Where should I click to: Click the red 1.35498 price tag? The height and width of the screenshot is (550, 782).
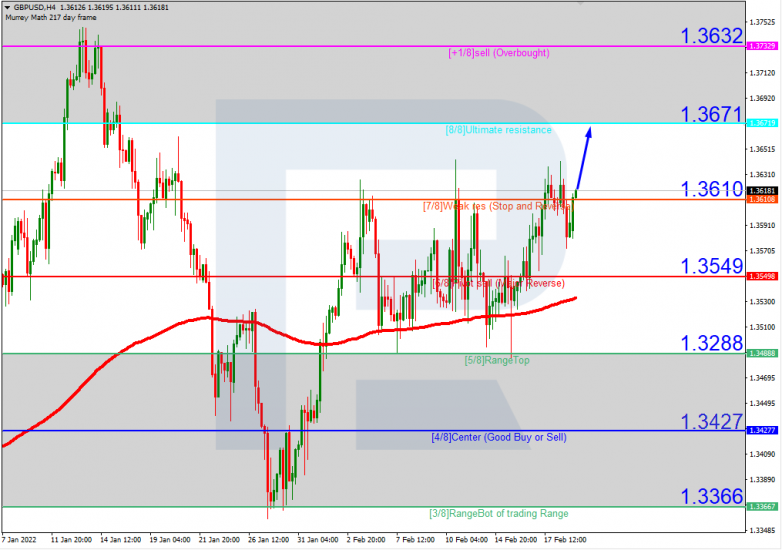pos(762,276)
